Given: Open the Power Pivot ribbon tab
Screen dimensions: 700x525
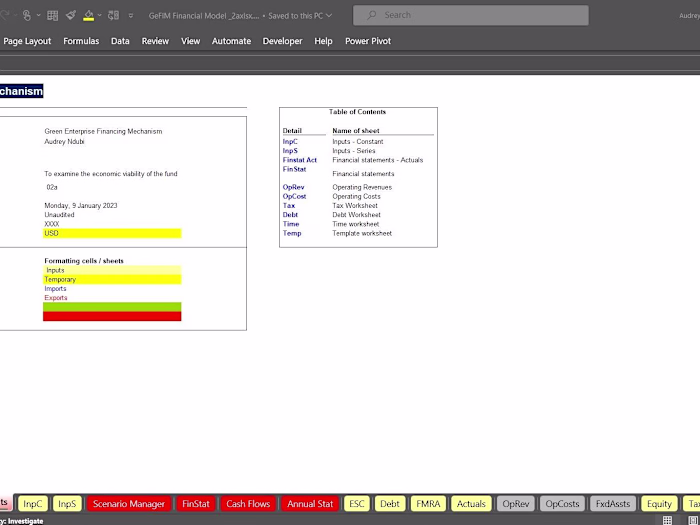Looking at the screenshot, I should click(x=368, y=41).
